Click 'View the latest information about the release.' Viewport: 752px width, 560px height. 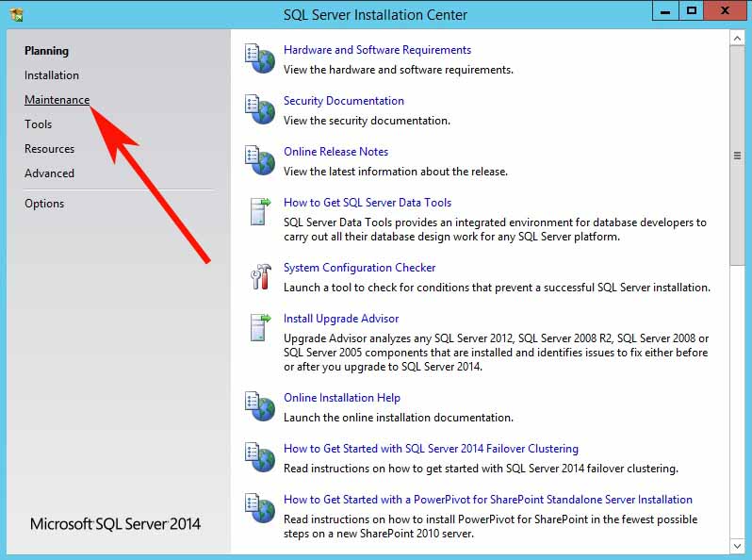click(x=396, y=172)
